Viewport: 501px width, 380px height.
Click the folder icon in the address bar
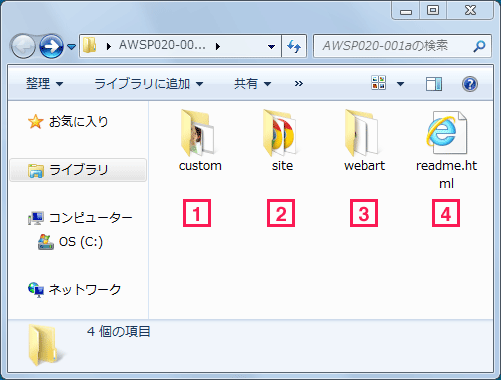[89, 45]
